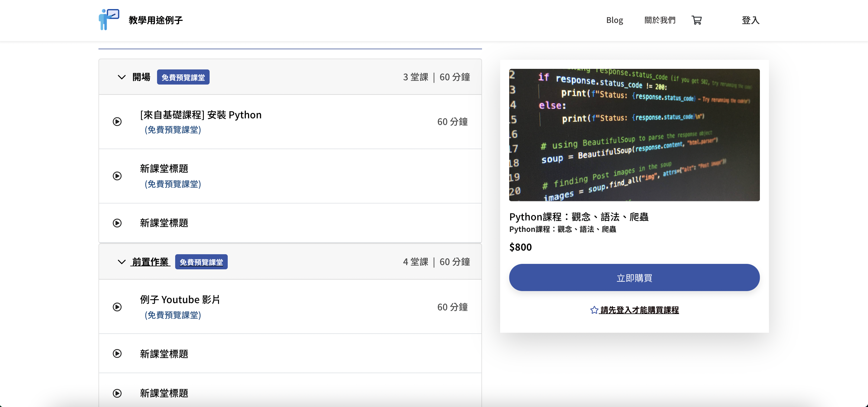868x407 pixels.
Task: Open the 例子 Youtube 影片 lesson title
Action: (x=180, y=300)
